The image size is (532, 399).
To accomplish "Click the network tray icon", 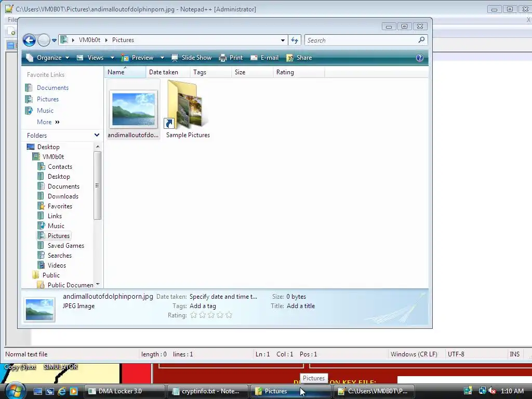I will (x=482, y=391).
